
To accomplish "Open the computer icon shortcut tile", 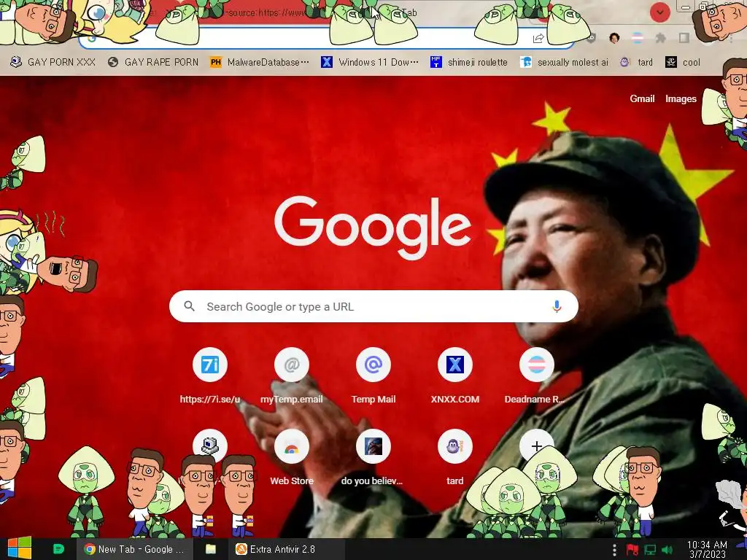I will [x=209, y=446].
